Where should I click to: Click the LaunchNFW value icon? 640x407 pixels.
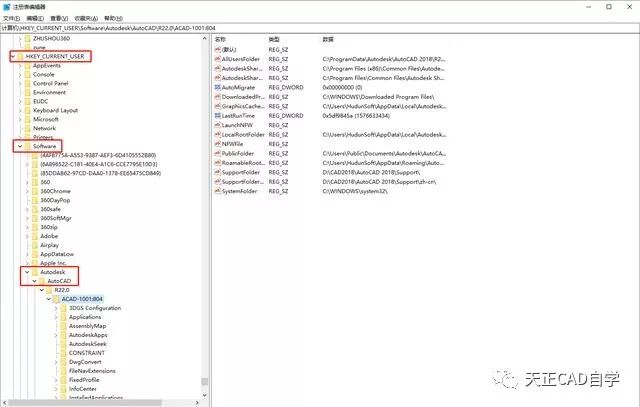pyautogui.click(x=218, y=125)
